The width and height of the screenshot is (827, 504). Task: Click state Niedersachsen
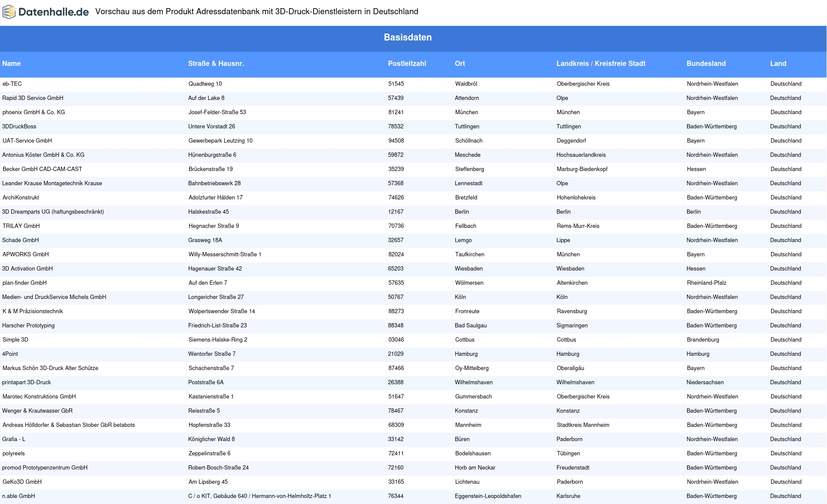tap(705, 383)
